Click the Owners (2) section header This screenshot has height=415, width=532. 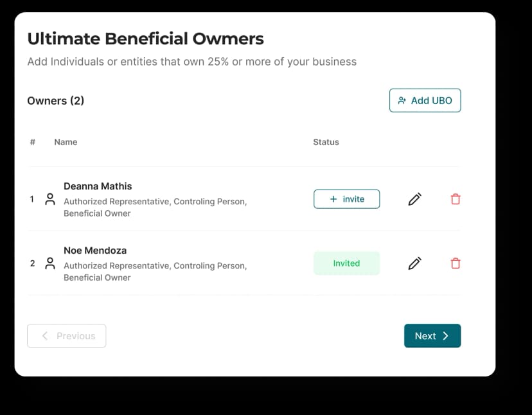[56, 101]
